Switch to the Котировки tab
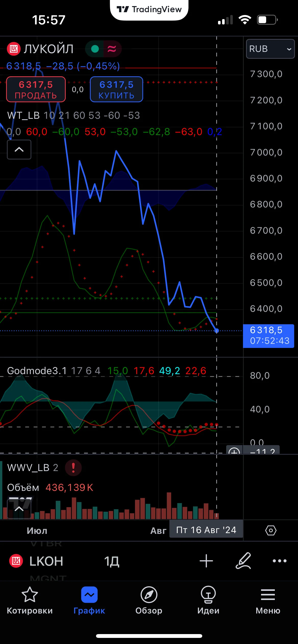This screenshot has width=298, height=644. coord(30,601)
